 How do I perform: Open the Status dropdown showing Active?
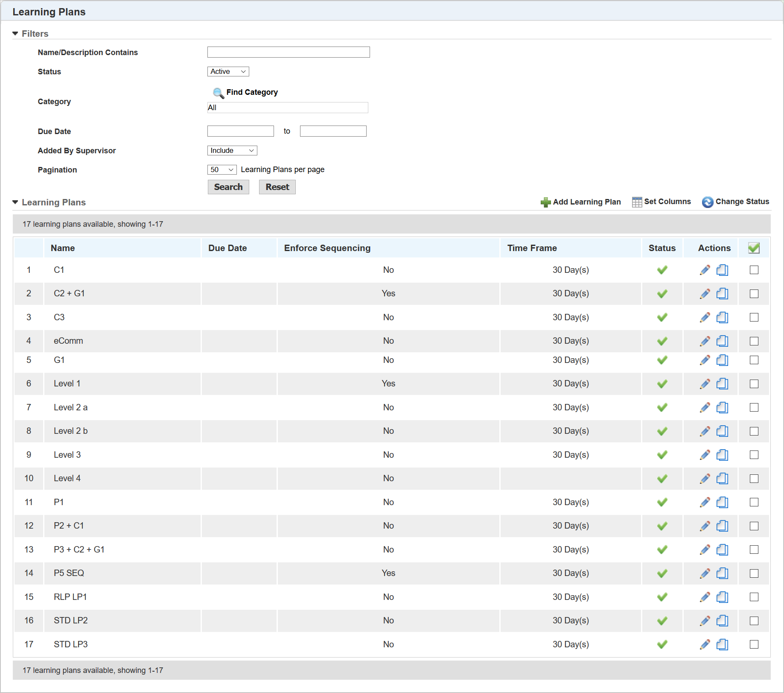tap(228, 72)
